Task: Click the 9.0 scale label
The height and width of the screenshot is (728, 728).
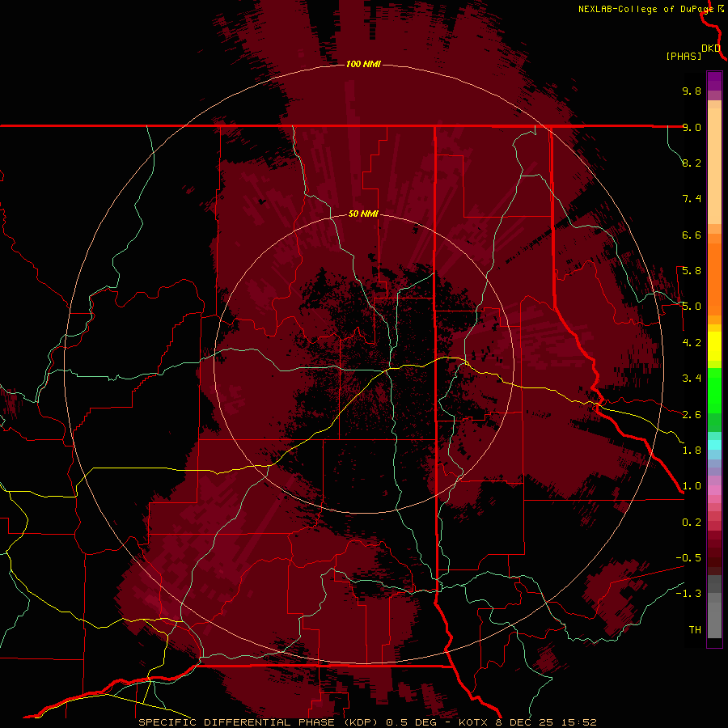Action: pos(692,127)
